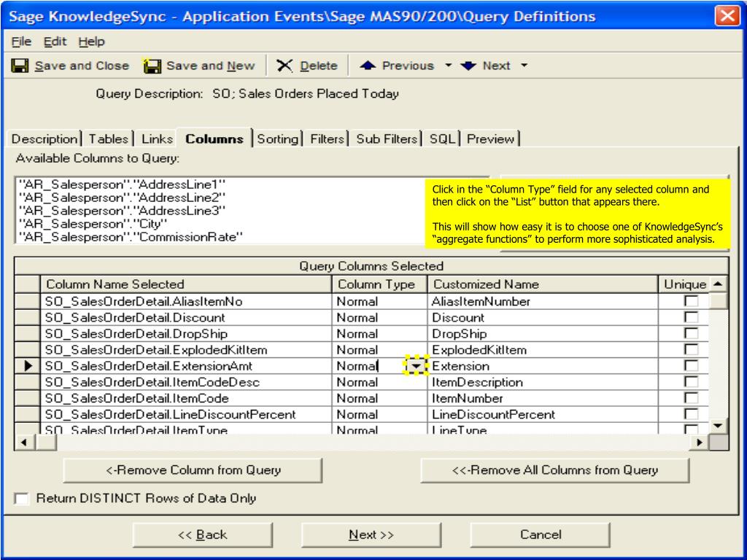Click the Delete toolbar button

(307, 66)
